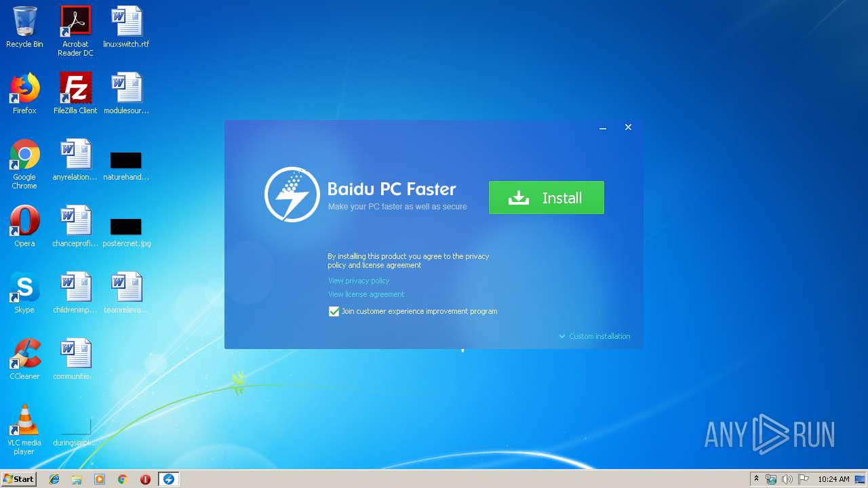This screenshot has height=488, width=868.
Task: Launch Chrome from the taskbar
Action: pos(123,479)
